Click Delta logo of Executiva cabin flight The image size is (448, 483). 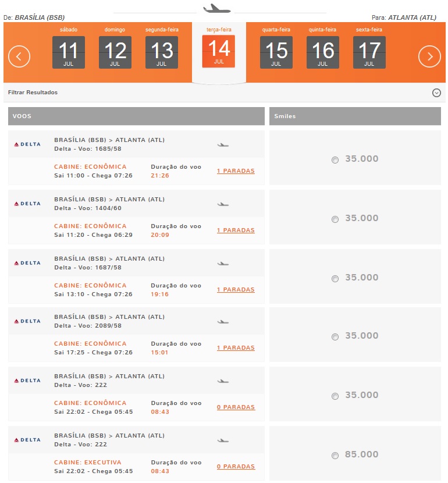[x=27, y=440]
